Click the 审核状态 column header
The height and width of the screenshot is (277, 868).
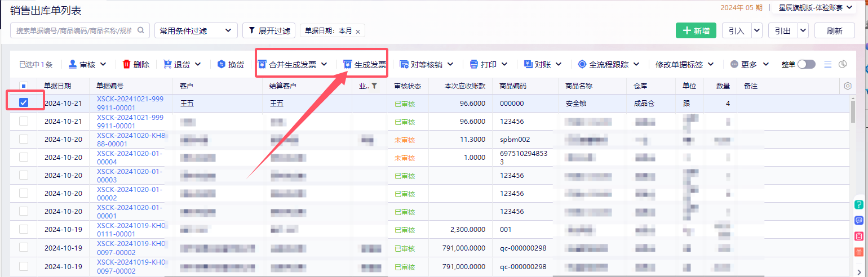[x=408, y=86]
